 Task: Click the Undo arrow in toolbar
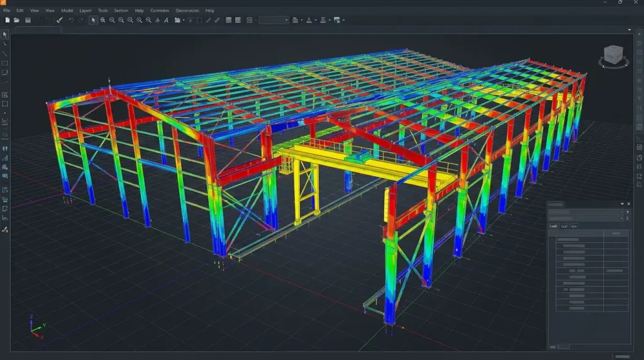point(71,20)
